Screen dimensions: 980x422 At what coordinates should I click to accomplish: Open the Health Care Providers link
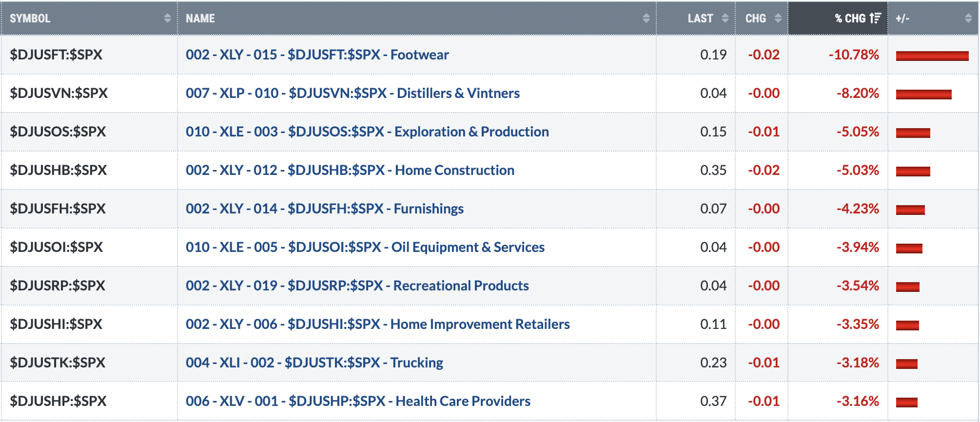coord(358,401)
